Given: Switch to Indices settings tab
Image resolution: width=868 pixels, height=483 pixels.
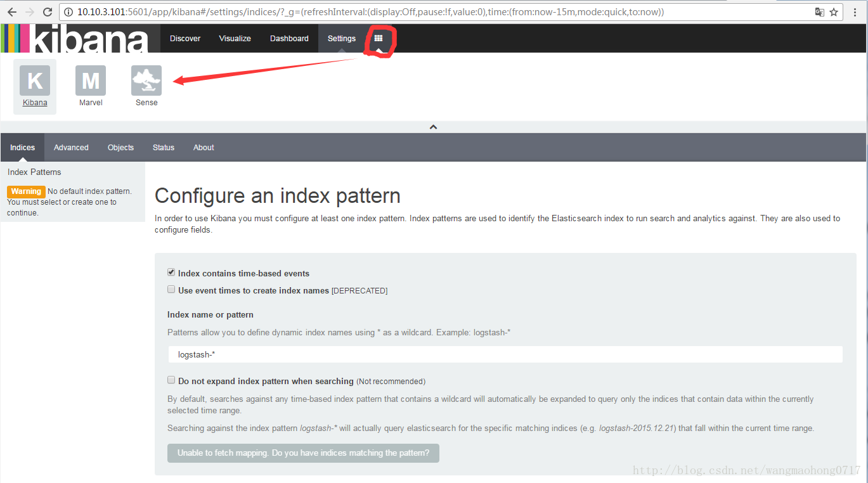Looking at the screenshot, I should [x=23, y=147].
